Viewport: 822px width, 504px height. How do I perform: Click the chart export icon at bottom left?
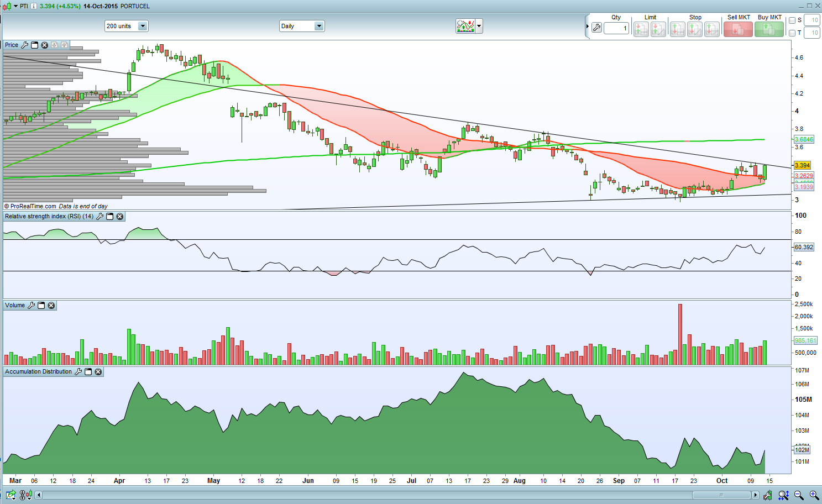(x=11, y=495)
